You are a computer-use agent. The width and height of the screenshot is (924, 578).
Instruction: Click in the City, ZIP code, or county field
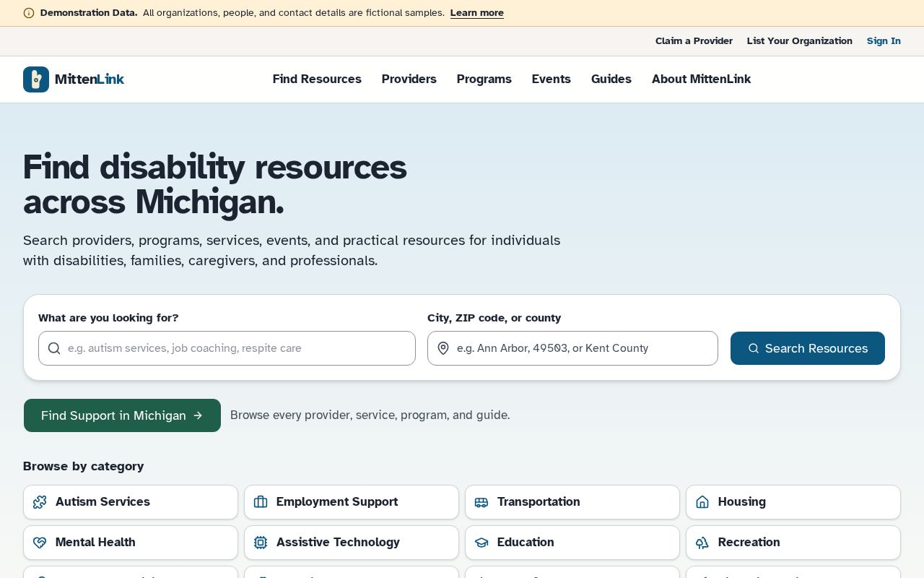click(x=572, y=348)
